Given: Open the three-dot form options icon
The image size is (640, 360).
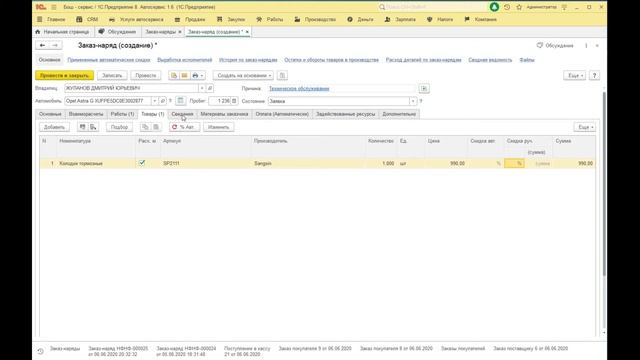Looking at the screenshot, I should tap(586, 46).
